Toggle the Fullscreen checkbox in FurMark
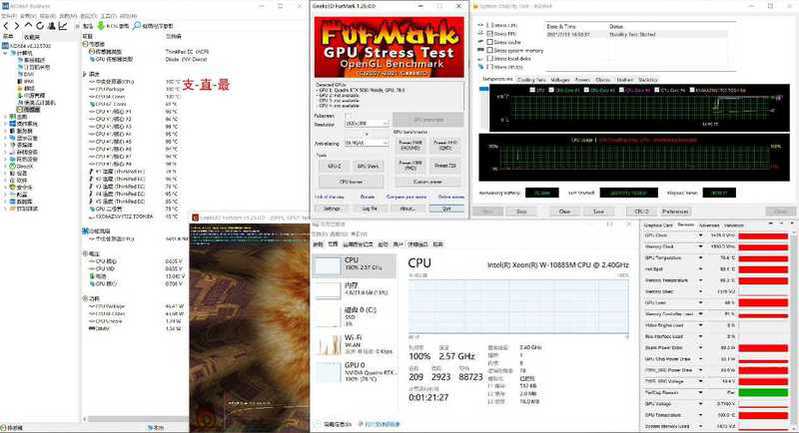799x433 pixels. click(x=349, y=116)
